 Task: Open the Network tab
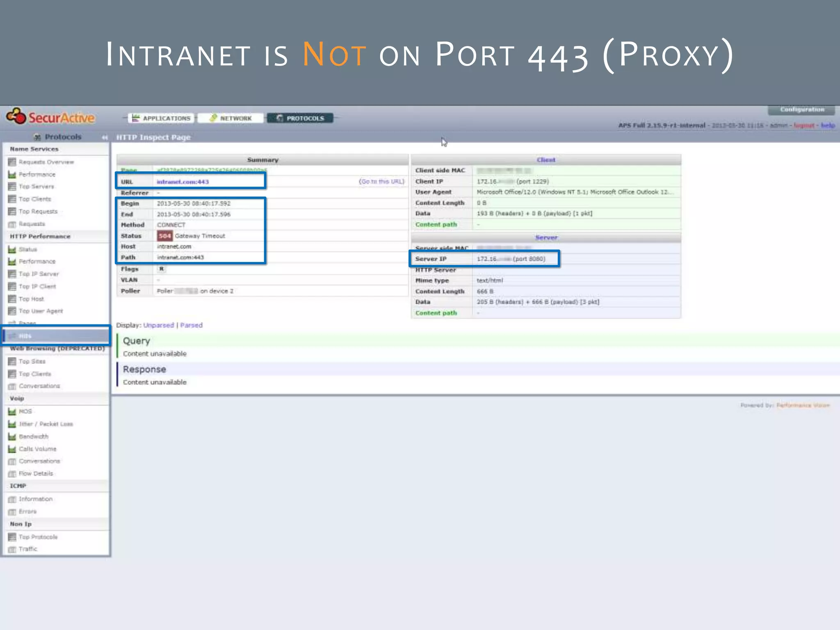(231, 118)
